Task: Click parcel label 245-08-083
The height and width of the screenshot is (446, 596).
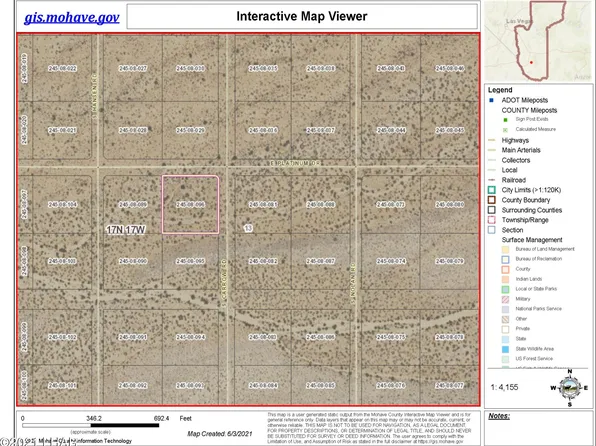Action: point(263,337)
